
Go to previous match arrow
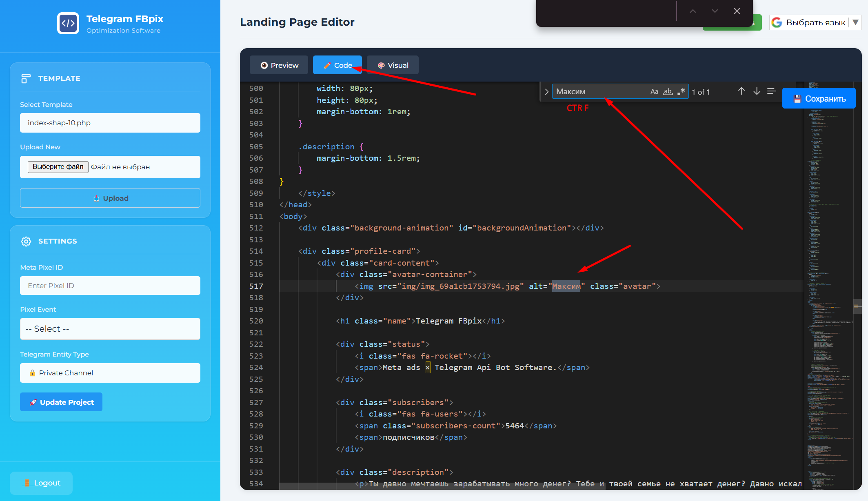741,91
